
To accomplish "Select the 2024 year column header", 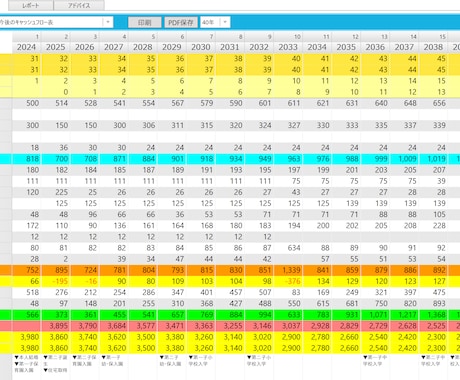I will (26, 47).
